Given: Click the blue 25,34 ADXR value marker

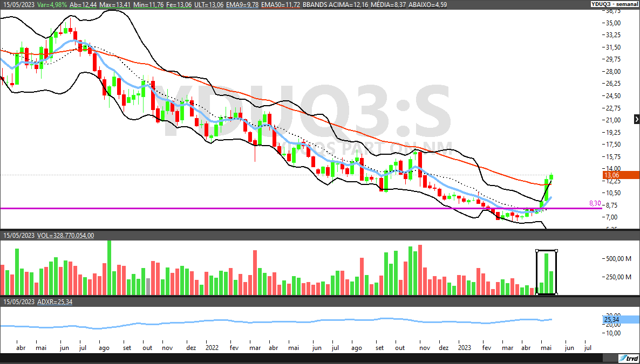Looking at the screenshot, I should coord(610,318).
